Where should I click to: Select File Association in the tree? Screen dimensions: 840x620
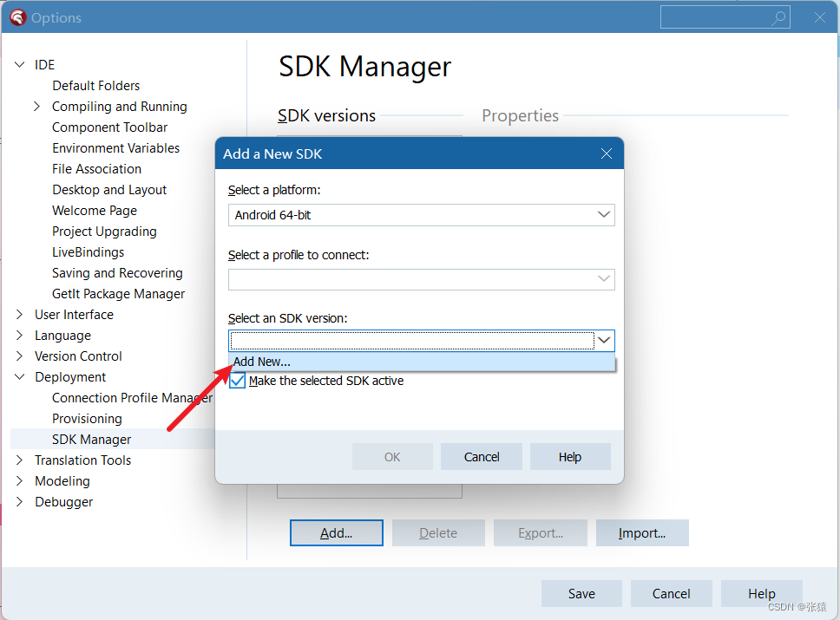point(97,169)
